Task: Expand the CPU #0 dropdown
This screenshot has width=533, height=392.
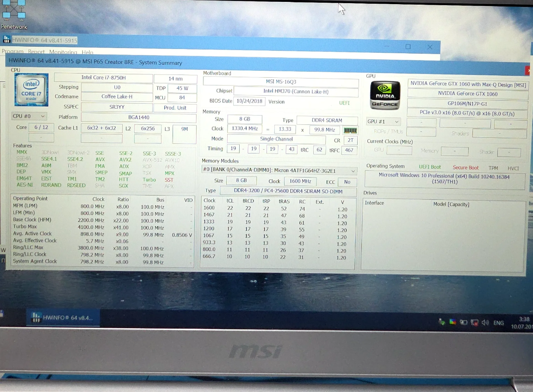Action: (x=29, y=116)
